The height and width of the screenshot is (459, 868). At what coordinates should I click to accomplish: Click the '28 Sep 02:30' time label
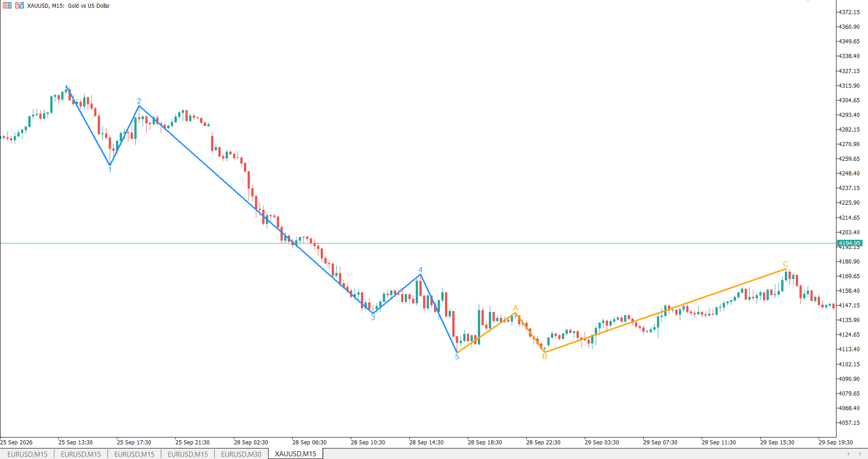point(251,443)
